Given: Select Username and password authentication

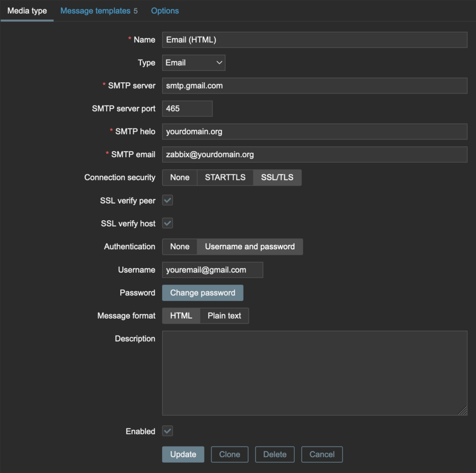Looking at the screenshot, I should [250, 246].
